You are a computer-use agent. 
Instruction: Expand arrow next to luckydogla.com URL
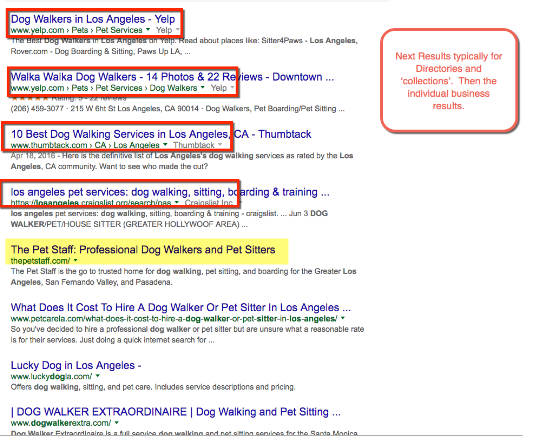coord(98,376)
